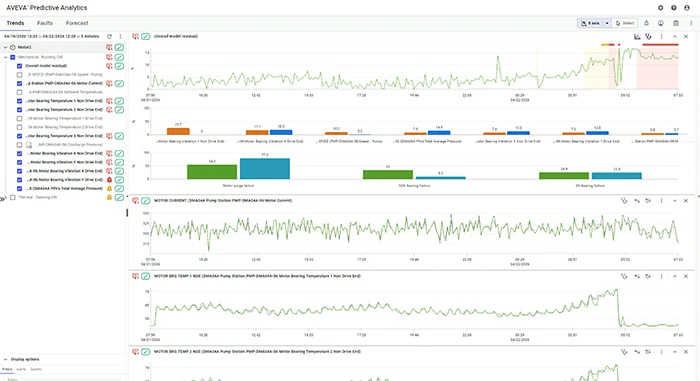
Task: Open main toolbar more options menu
Action: (691, 23)
